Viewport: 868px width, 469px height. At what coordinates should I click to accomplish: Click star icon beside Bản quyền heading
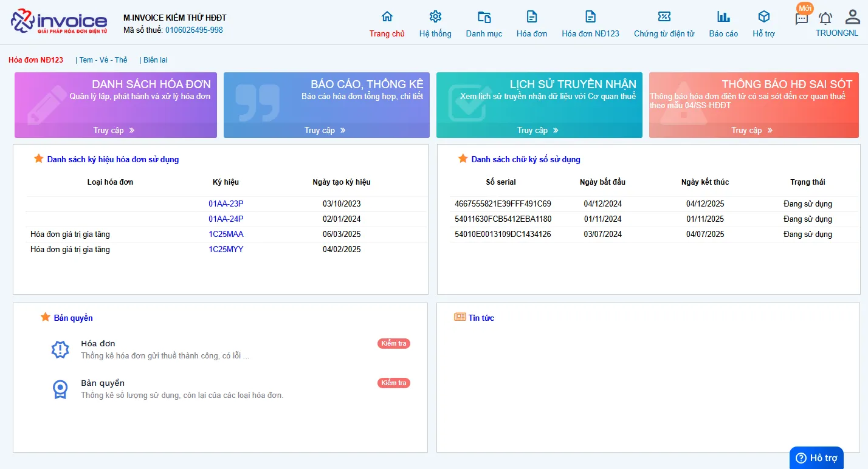tap(46, 317)
